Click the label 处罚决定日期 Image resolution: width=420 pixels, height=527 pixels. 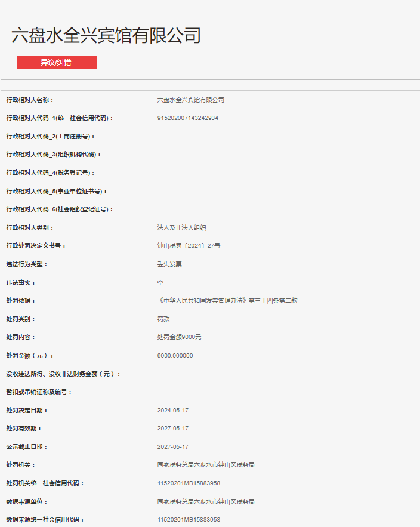(x=26, y=411)
